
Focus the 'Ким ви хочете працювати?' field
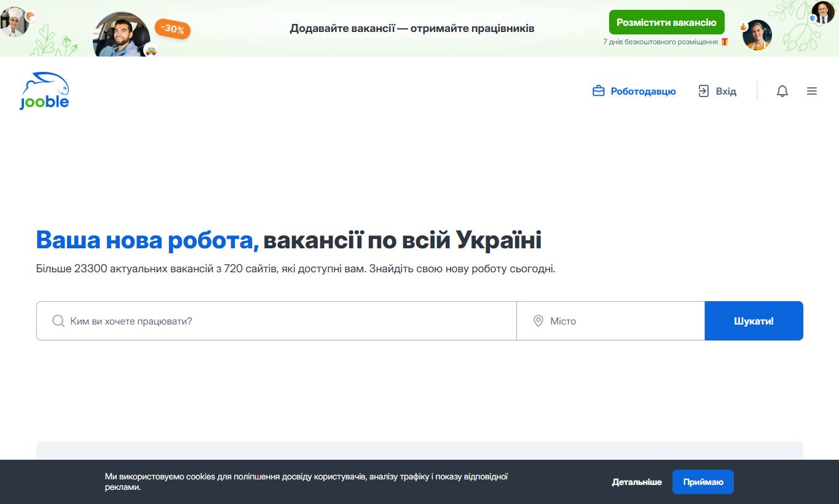pyautogui.click(x=277, y=321)
